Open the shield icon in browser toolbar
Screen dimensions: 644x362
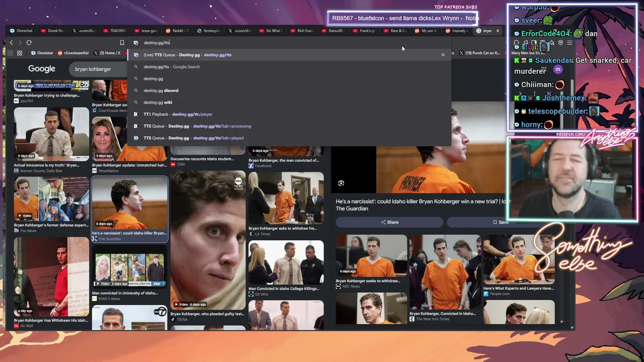click(x=560, y=43)
